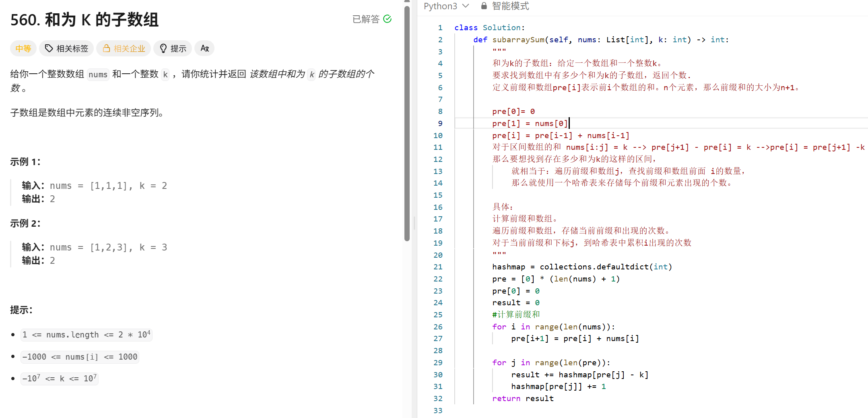Place cursor on 'pre[1] = nums[0]' line

point(530,123)
